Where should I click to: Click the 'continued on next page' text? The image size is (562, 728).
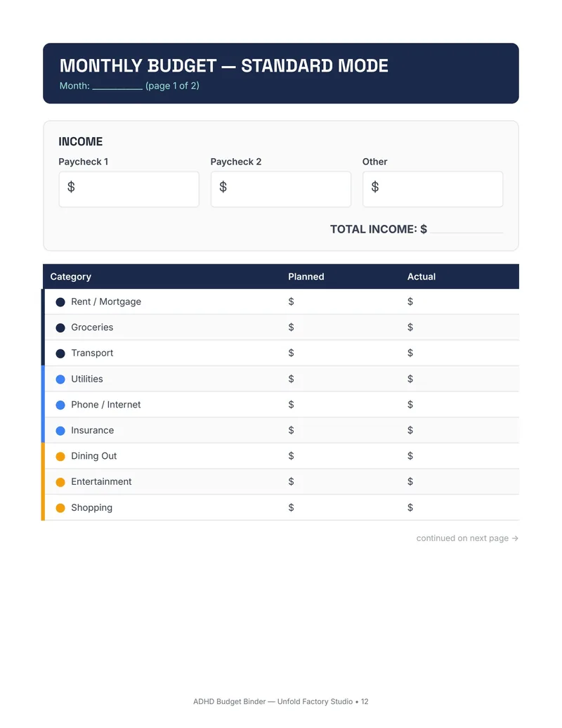pos(467,538)
